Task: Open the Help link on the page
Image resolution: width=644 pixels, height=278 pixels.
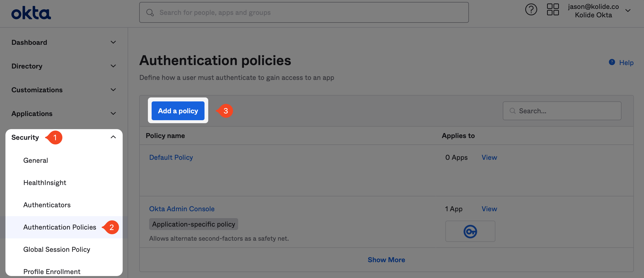Action: (626, 63)
